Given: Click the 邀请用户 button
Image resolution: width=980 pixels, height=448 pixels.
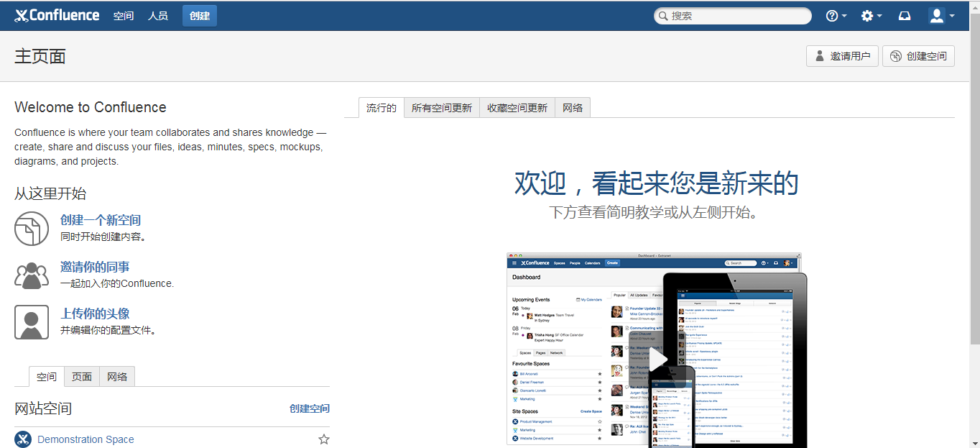Looking at the screenshot, I should click(843, 56).
